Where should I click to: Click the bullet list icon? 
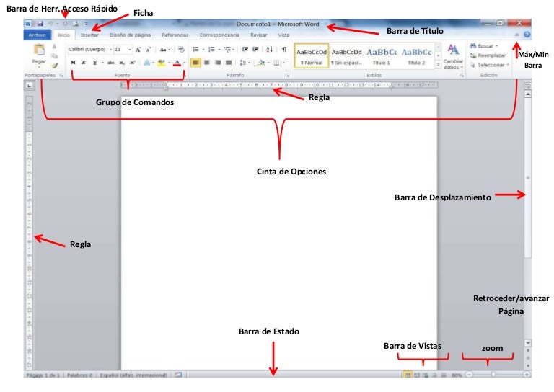point(196,50)
